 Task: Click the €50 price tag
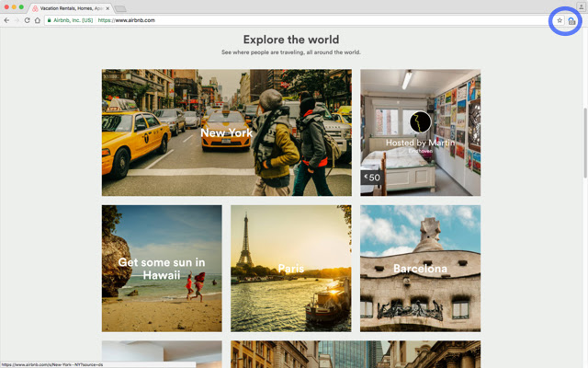tap(372, 178)
